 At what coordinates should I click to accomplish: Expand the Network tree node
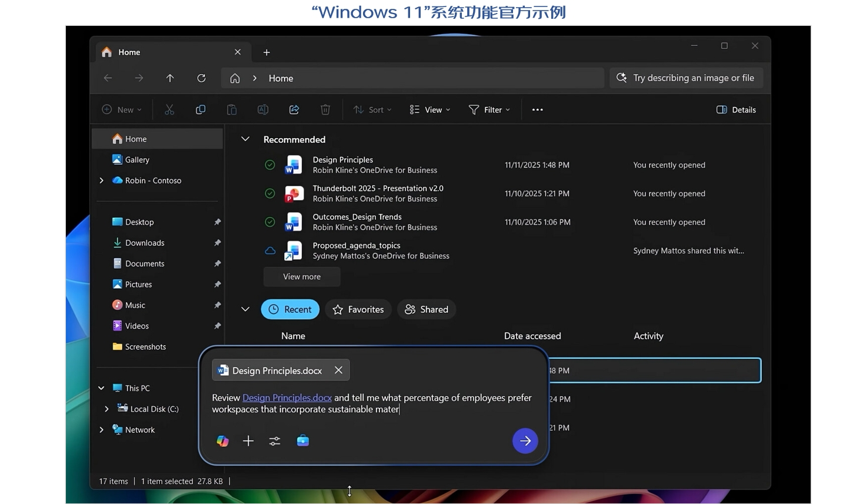pyautogui.click(x=102, y=430)
